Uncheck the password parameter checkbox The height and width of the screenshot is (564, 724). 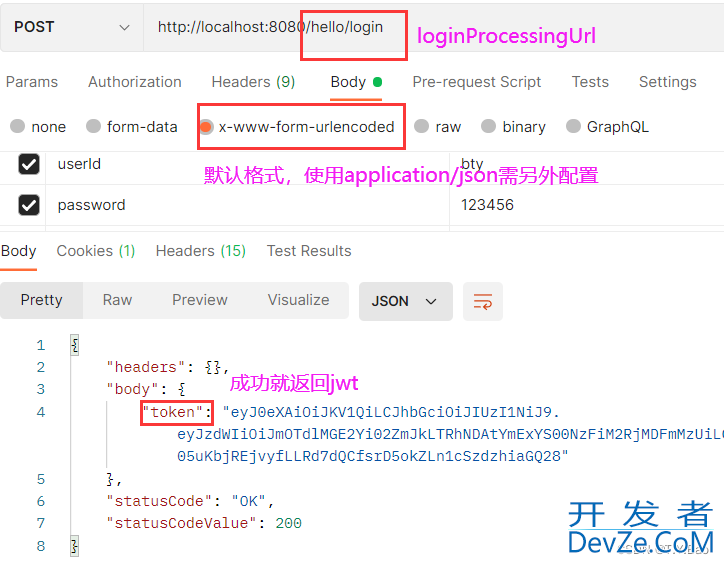tap(29, 205)
